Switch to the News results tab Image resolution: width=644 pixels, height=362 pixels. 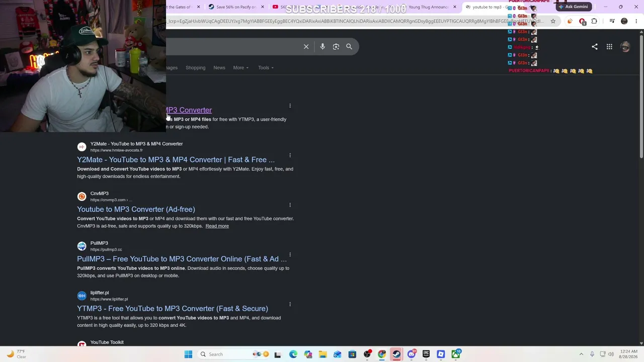point(219,68)
